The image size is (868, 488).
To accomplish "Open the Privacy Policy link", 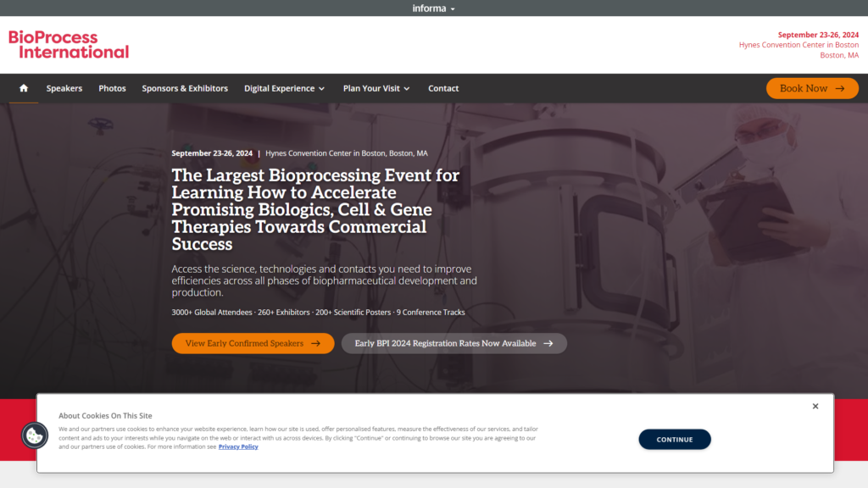I will click(x=238, y=446).
